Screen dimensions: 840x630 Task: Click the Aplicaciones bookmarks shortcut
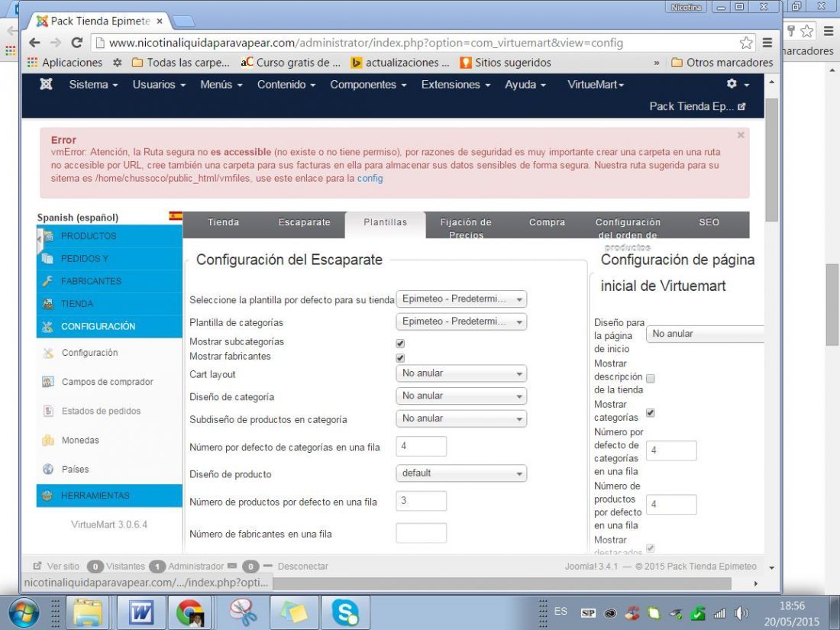click(65, 63)
